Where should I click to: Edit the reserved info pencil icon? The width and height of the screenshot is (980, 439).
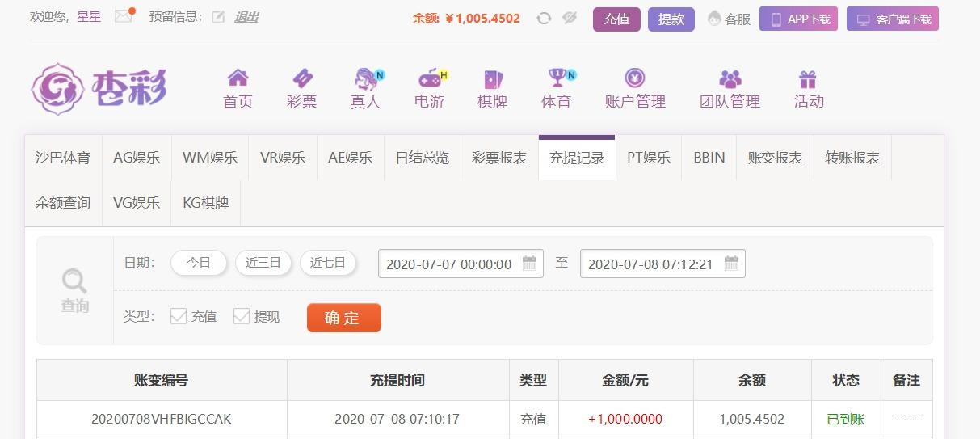[x=218, y=16]
